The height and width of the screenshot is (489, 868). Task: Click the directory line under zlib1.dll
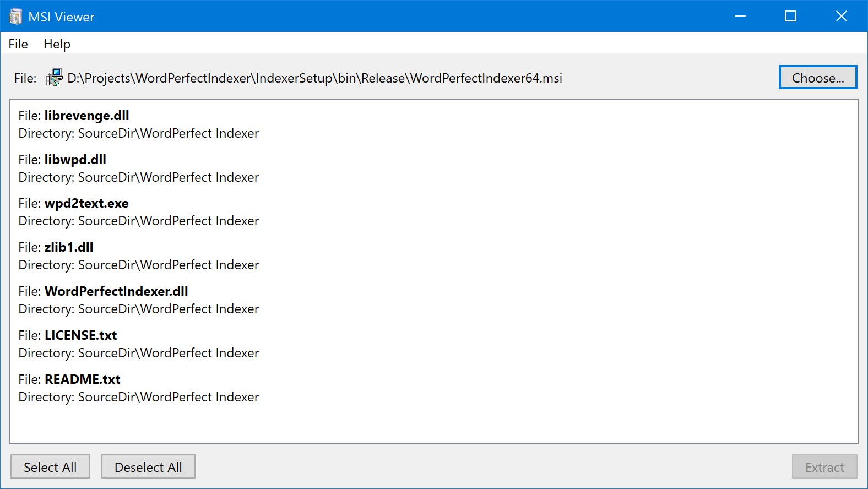click(139, 265)
